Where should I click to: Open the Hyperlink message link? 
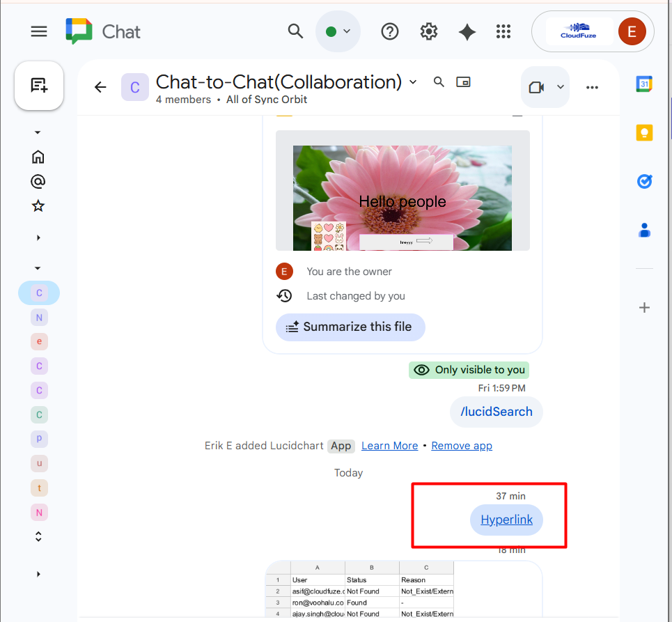pyautogui.click(x=506, y=520)
